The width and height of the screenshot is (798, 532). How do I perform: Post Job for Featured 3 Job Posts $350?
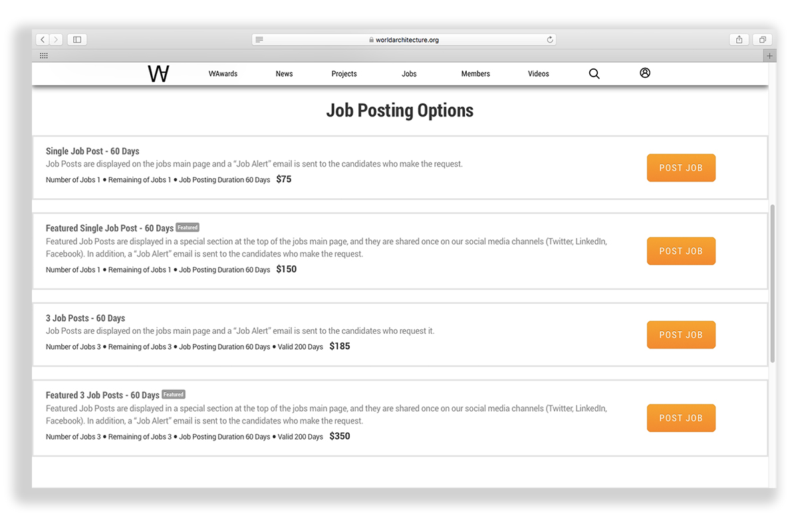pos(680,418)
